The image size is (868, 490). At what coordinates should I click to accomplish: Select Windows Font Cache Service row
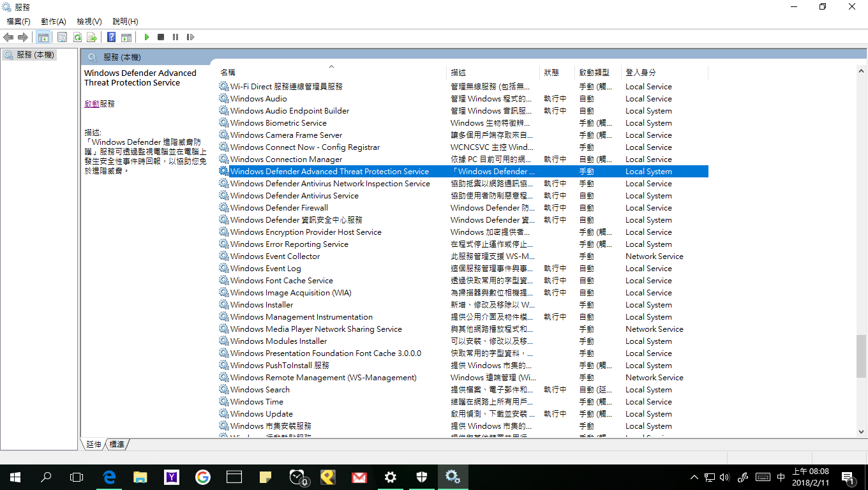click(463, 280)
